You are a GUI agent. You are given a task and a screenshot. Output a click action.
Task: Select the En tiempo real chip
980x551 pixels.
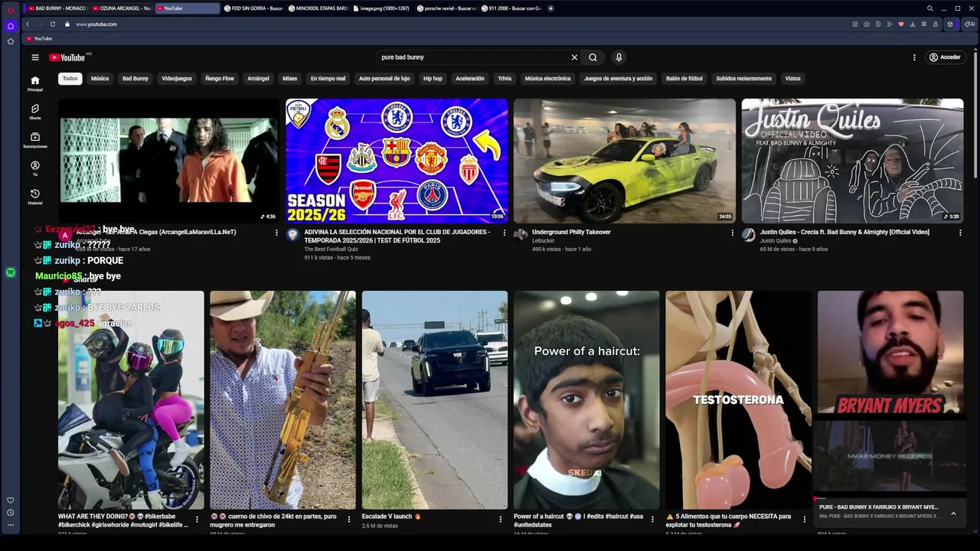pos(328,78)
